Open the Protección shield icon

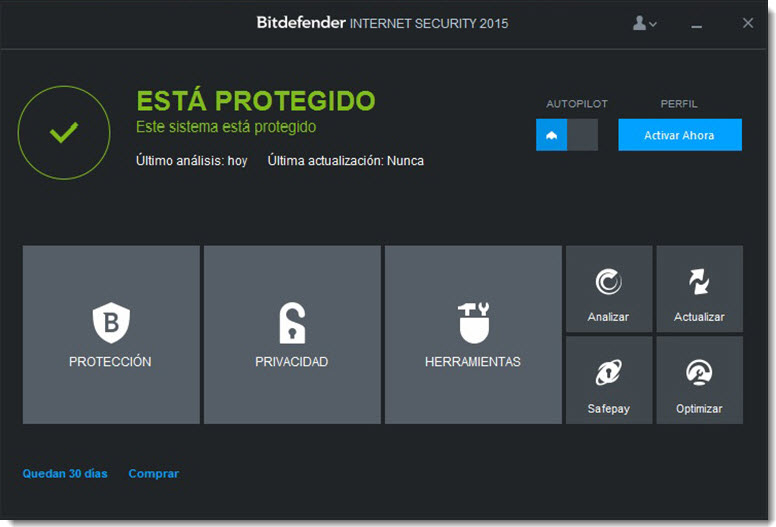pyautogui.click(x=111, y=323)
